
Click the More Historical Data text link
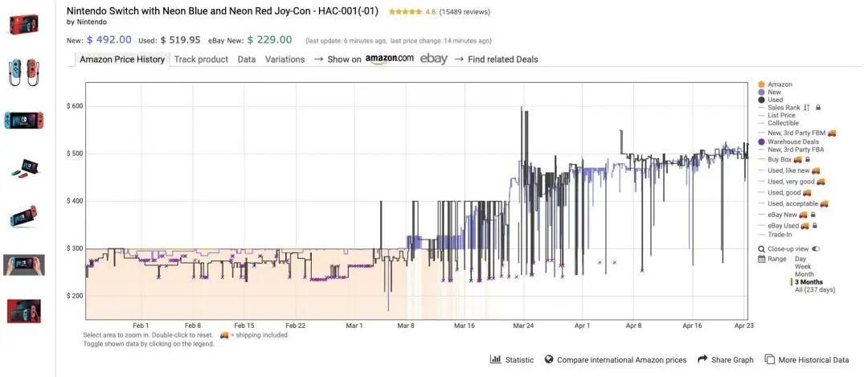(813, 360)
